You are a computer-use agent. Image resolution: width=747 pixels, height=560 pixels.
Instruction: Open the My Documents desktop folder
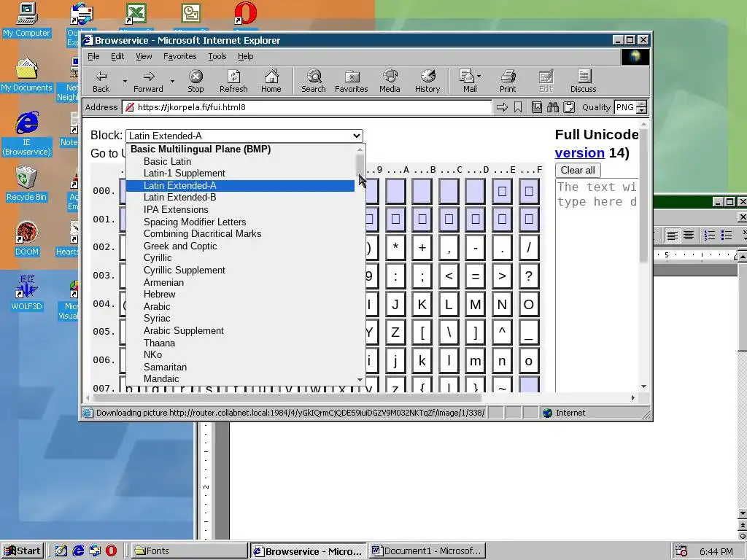(26, 75)
